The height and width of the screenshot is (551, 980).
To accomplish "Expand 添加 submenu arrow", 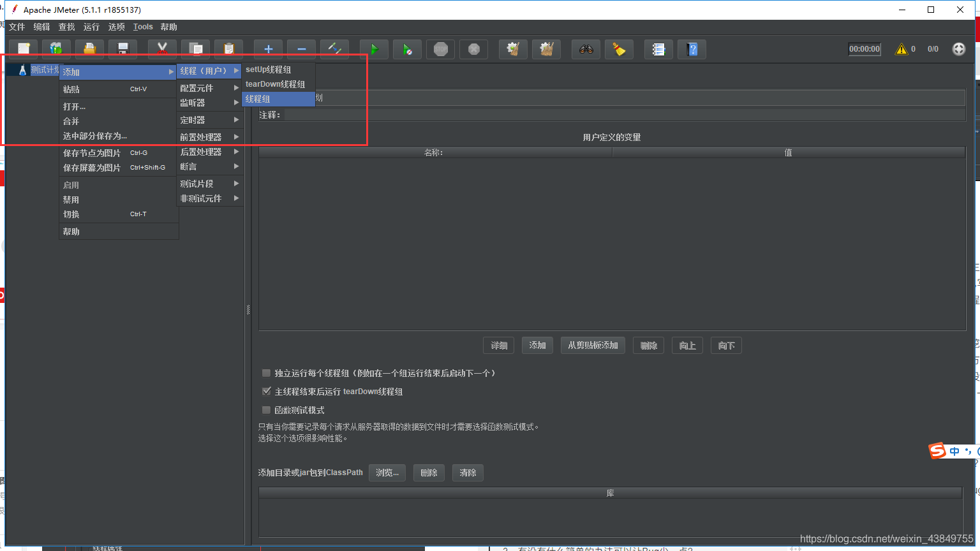I will coord(171,72).
